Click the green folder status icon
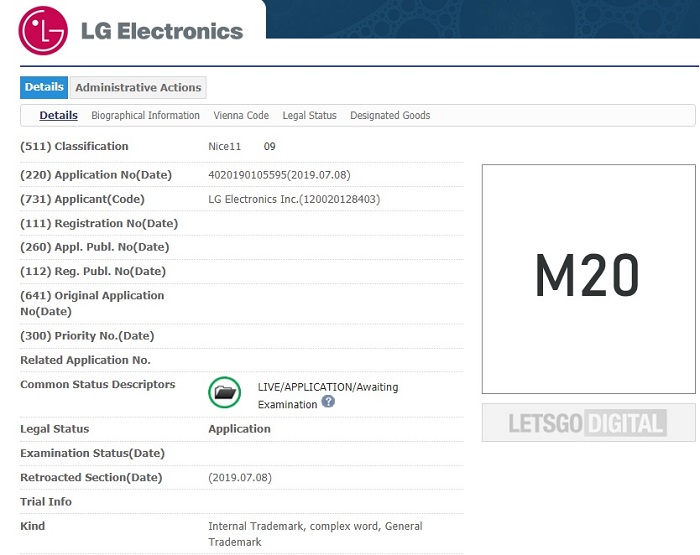 coord(225,392)
